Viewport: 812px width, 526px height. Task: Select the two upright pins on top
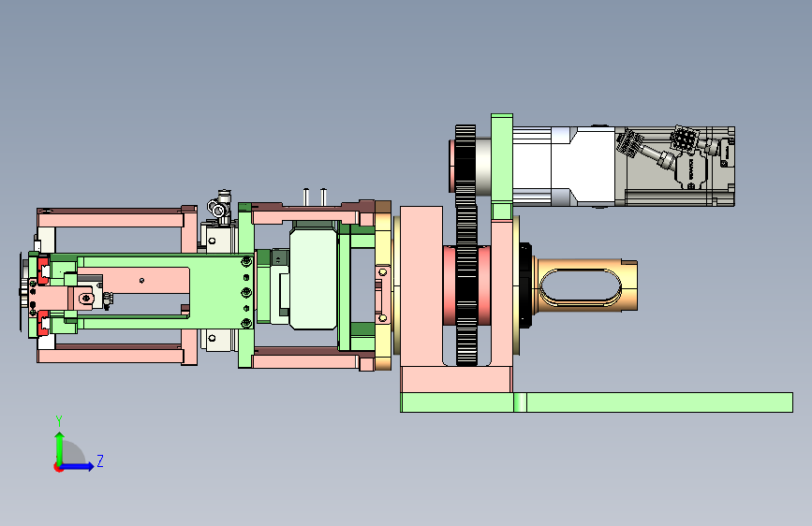[x=315, y=197]
